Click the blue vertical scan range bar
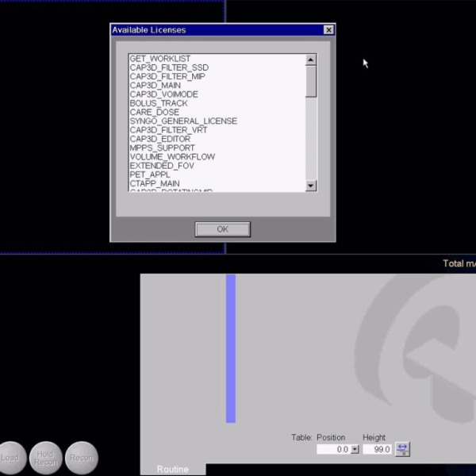Image resolution: width=476 pixels, height=476 pixels. [231, 348]
